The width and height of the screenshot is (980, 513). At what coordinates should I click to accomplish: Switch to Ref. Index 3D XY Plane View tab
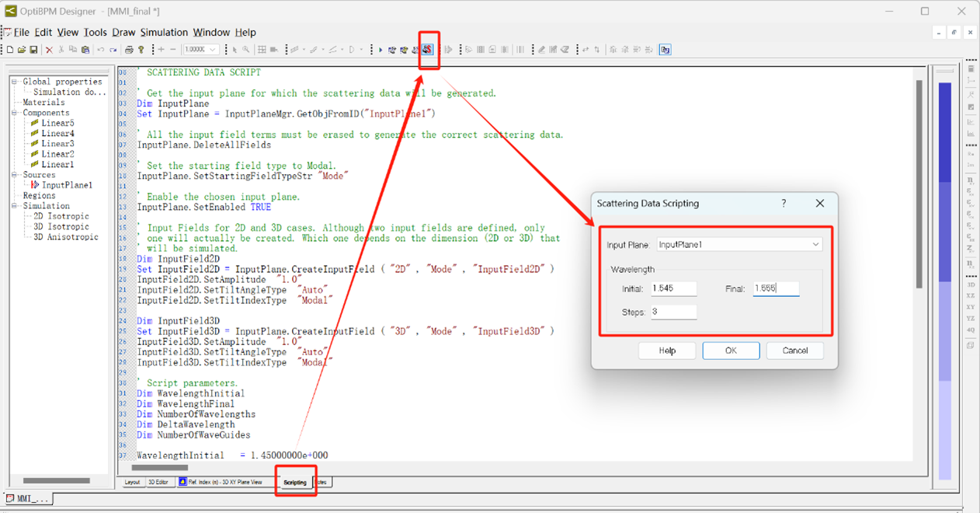click(224, 483)
